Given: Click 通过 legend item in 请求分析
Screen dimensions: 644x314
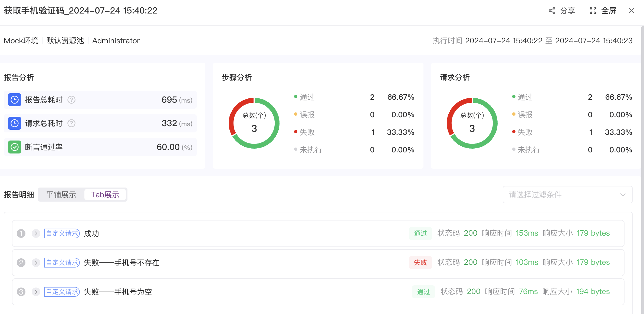Looking at the screenshot, I should coord(522,97).
